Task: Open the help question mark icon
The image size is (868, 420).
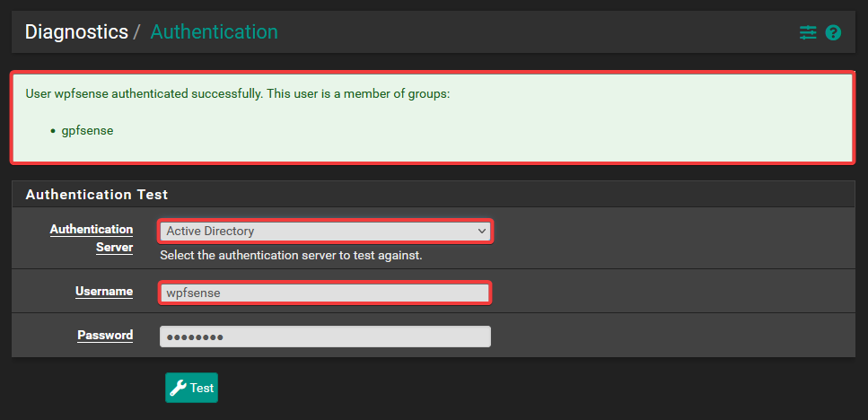Action: (833, 32)
